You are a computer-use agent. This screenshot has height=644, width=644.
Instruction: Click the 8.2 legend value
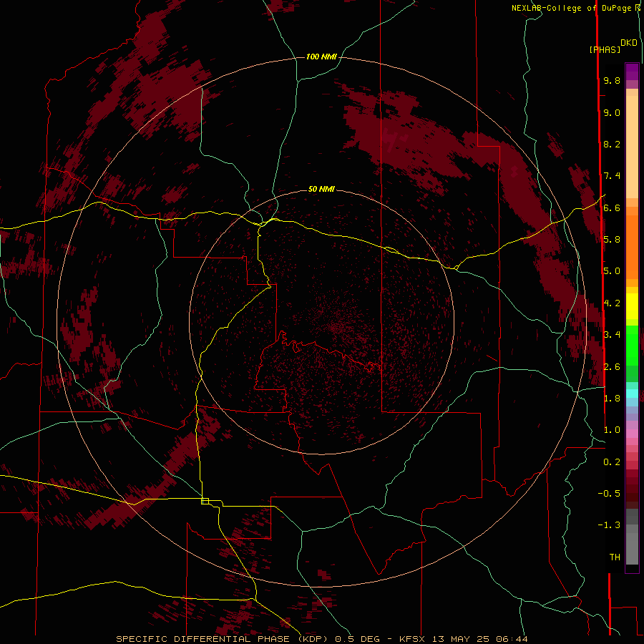612,144
